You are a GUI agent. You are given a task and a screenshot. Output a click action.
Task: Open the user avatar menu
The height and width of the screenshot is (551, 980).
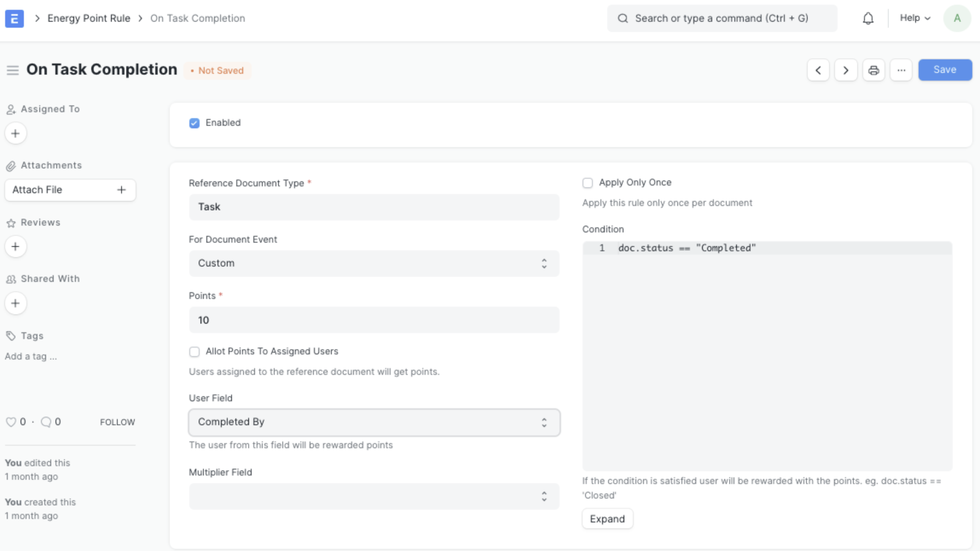[957, 18]
